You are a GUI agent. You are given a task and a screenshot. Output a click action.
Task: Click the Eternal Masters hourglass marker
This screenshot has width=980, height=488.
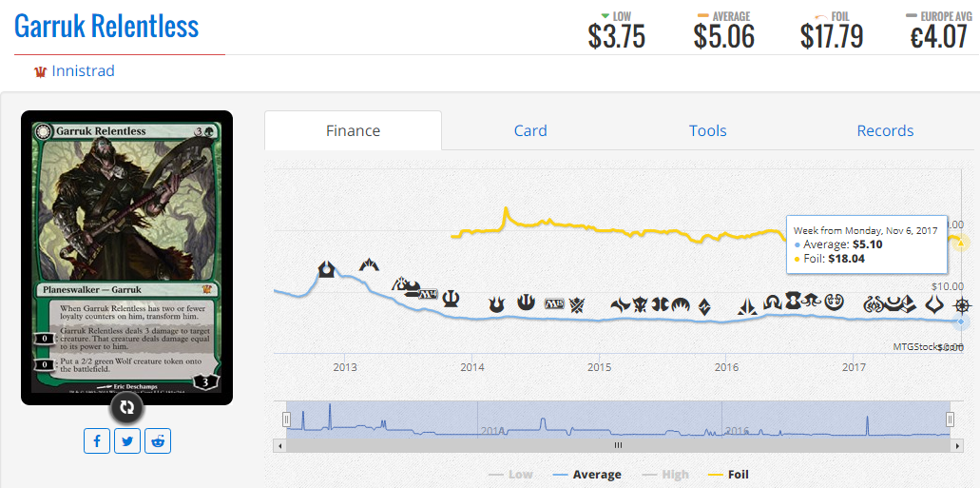[x=793, y=301]
